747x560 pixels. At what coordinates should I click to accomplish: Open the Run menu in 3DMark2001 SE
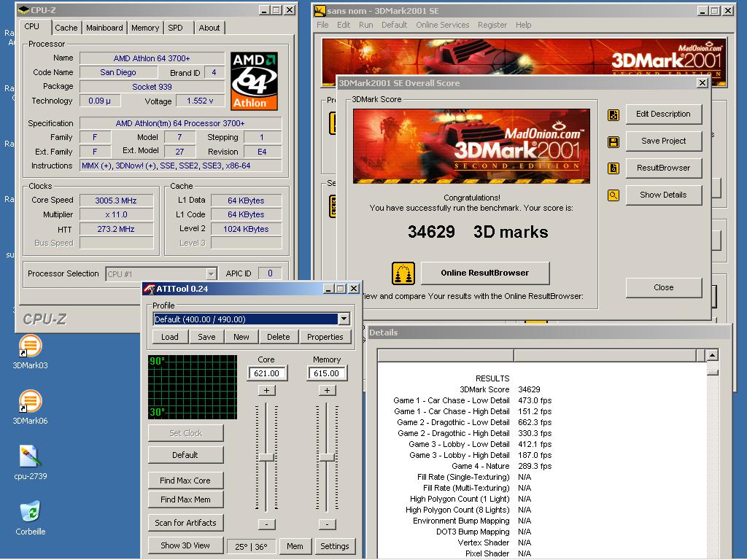[366, 25]
